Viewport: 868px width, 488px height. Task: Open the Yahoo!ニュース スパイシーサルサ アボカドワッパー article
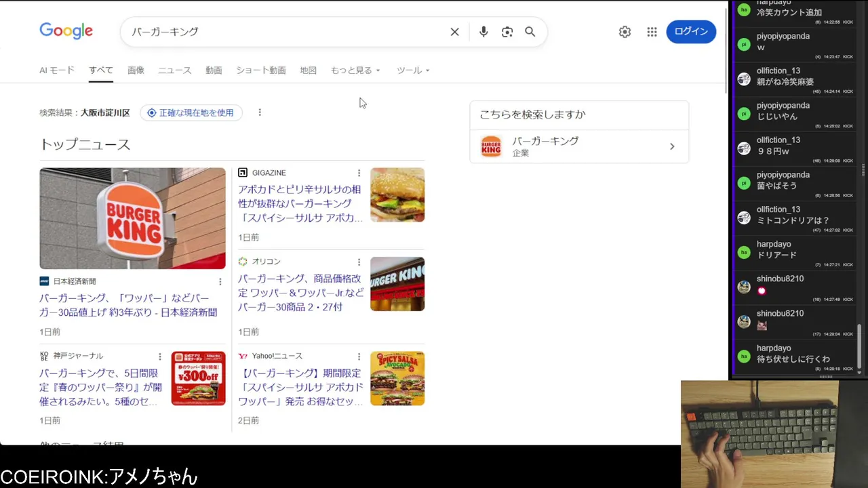(300, 388)
